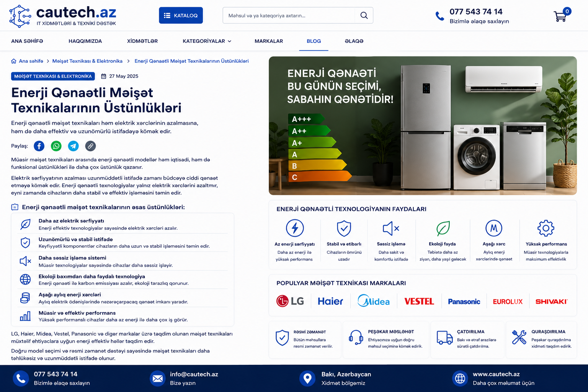Click the energy saving banner image
The width and height of the screenshot is (588, 392).
423,126
